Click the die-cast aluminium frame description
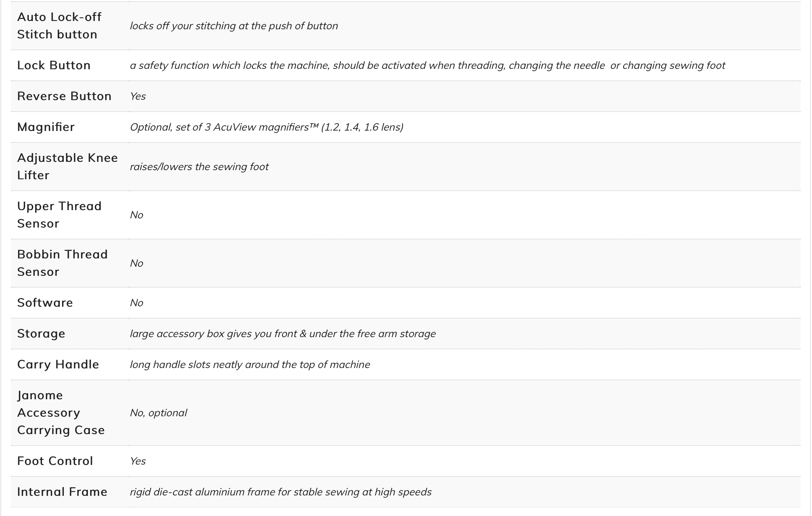Viewport: 812px width, 516px height. pyautogui.click(x=281, y=492)
